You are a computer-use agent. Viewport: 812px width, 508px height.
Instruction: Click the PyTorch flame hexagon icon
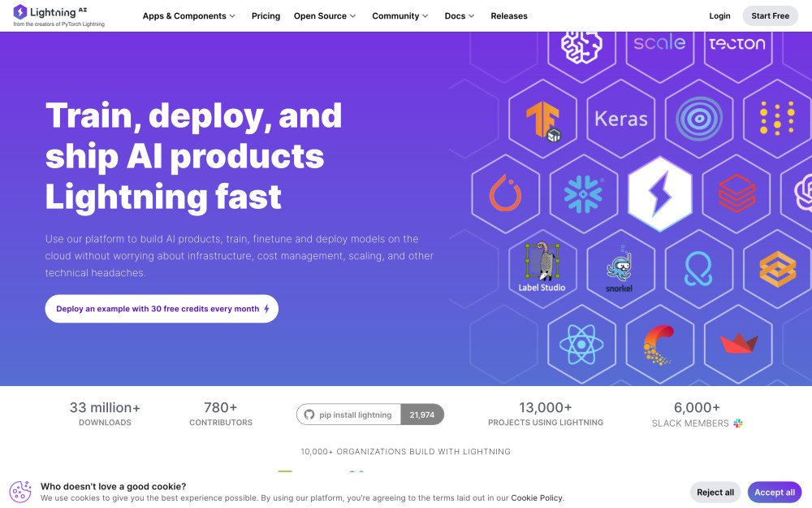tap(505, 193)
